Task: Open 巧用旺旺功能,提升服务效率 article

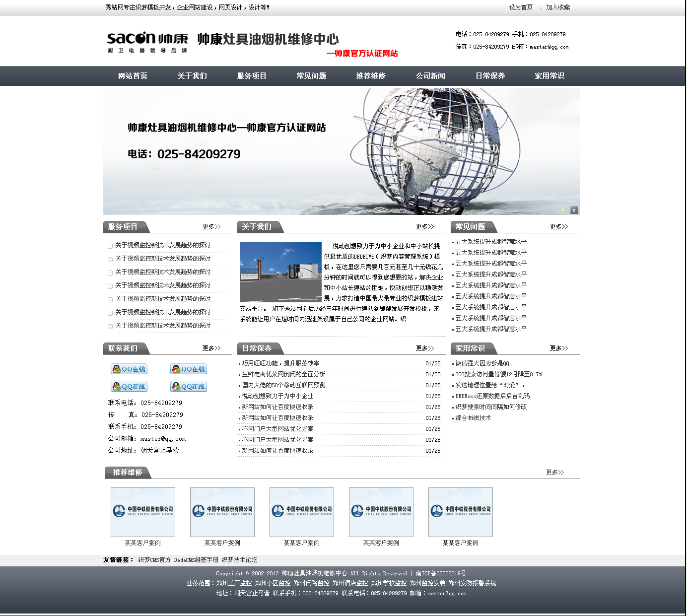Action: (280, 363)
